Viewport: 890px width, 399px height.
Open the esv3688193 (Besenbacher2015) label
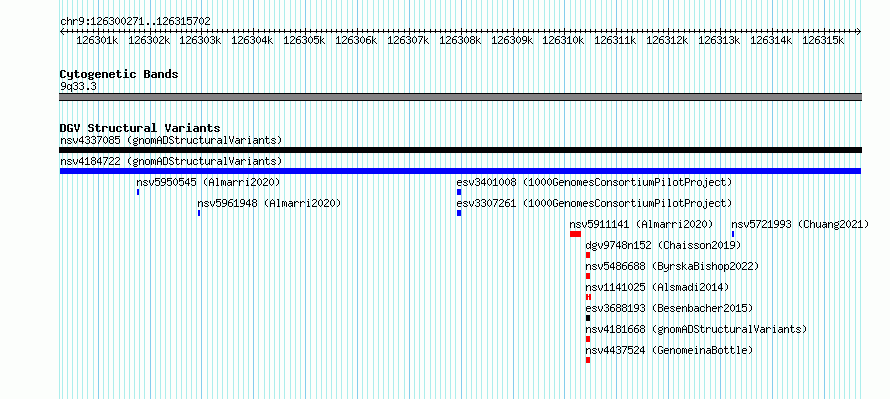point(669,308)
